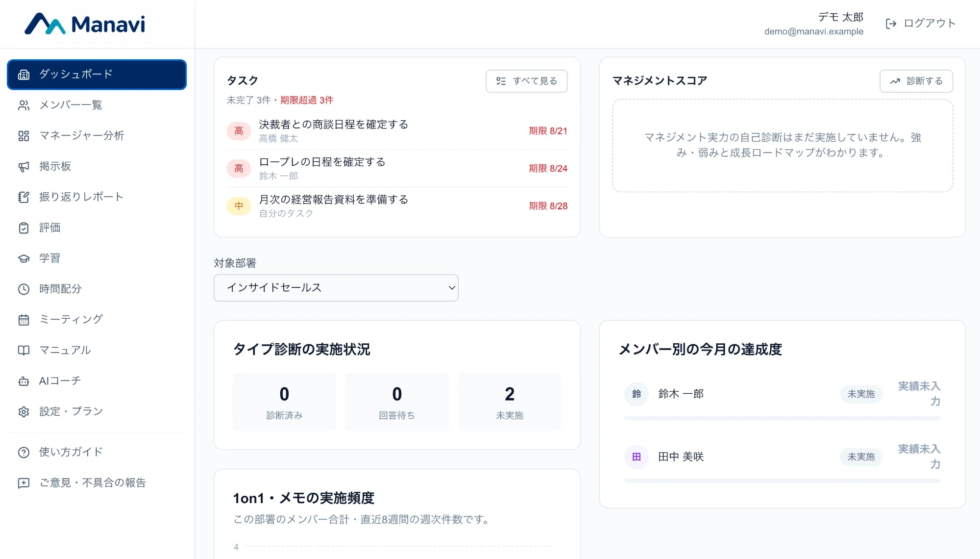Click the 期限 8/21 due date
This screenshot has height=559, width=980.
pos(548,131)
